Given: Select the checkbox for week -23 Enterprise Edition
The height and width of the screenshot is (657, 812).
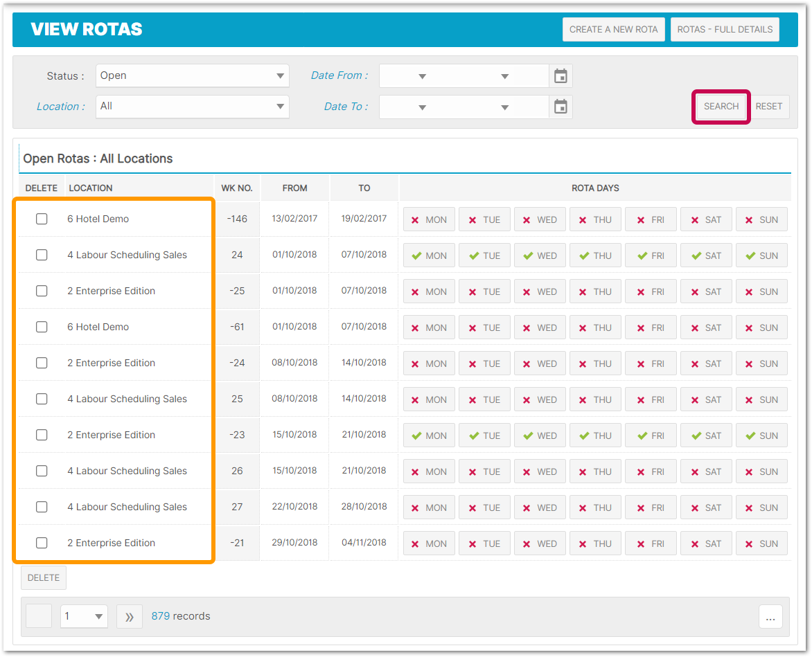Looking at the screenshot, I should pos(42,435).
